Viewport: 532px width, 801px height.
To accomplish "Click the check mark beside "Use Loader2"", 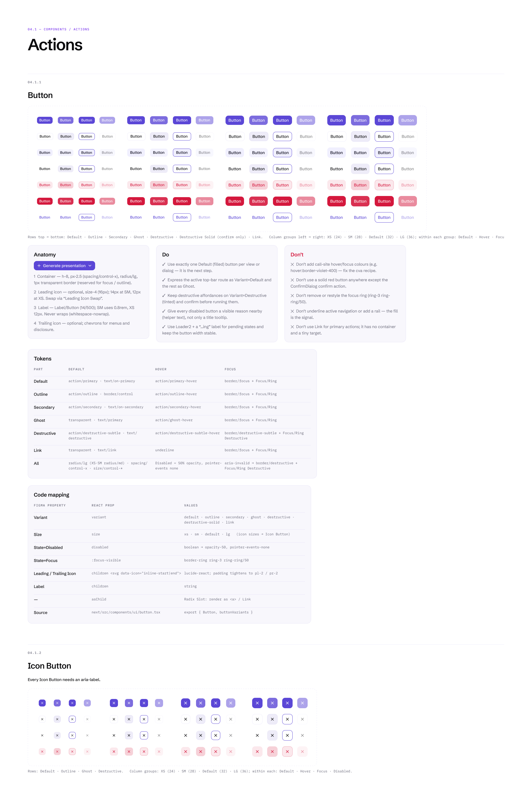I will point(164,327).
